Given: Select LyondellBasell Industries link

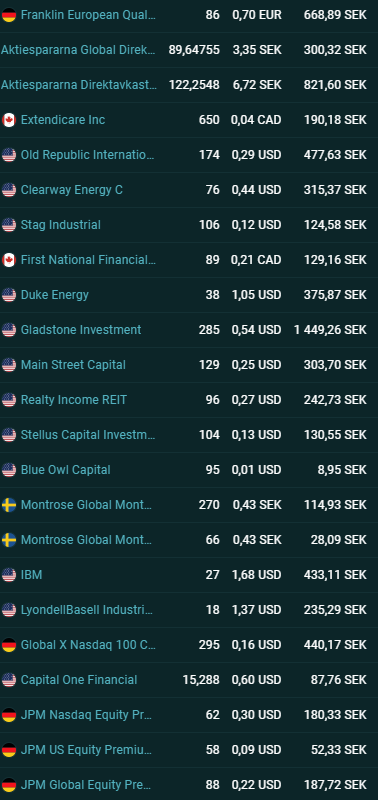Looking at the screenshot, I should [x=87, y=610].
